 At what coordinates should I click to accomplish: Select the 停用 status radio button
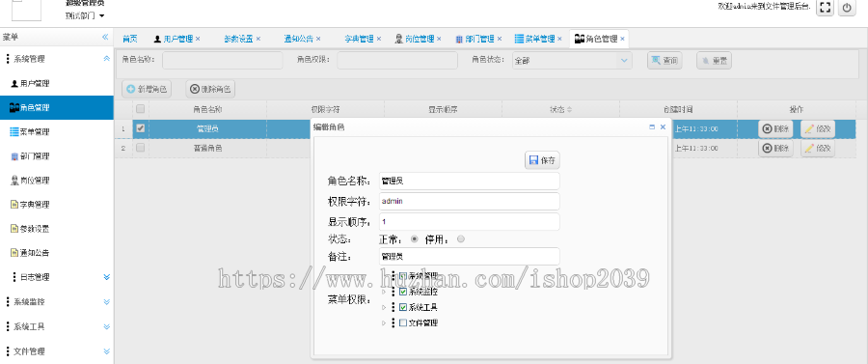[461, 239]
